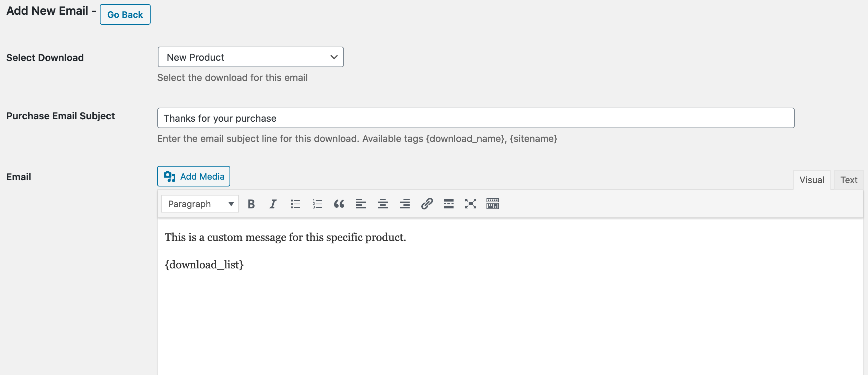Click the Available tags description text
868x375 pixels.
[x=357, y=138]
